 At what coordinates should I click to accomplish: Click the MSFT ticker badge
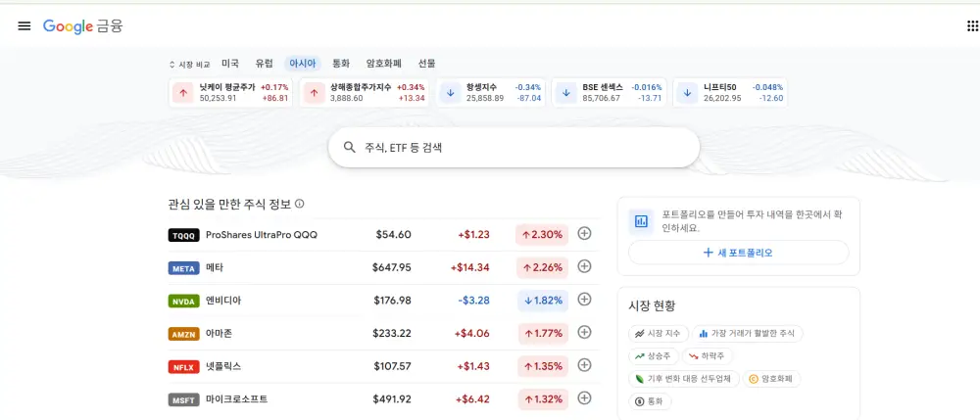(184, 399)
